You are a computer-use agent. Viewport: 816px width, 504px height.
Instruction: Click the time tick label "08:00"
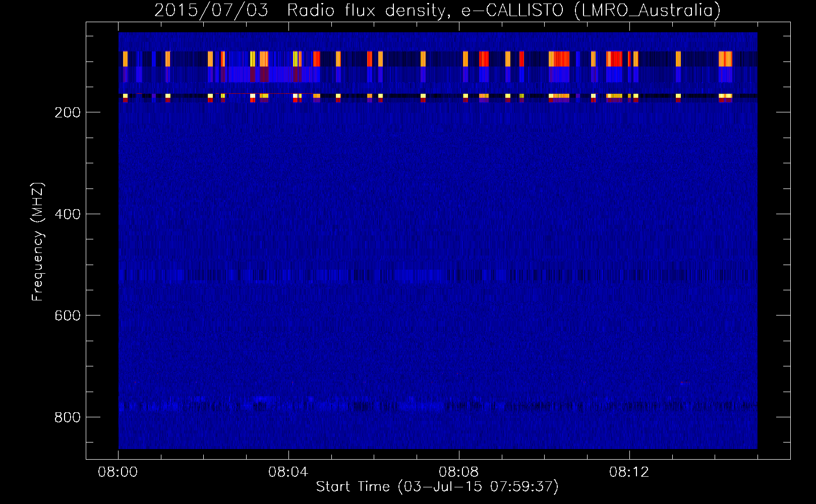(x=118, y=472)
